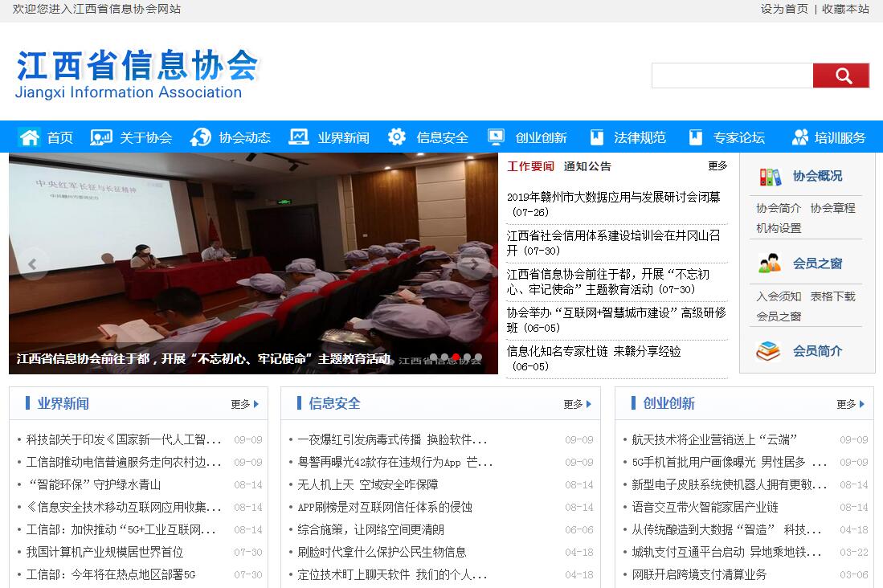This screenshot has height=588, width=883.
Task: Advance carousel with right arrow
Action: pos(474,264)
